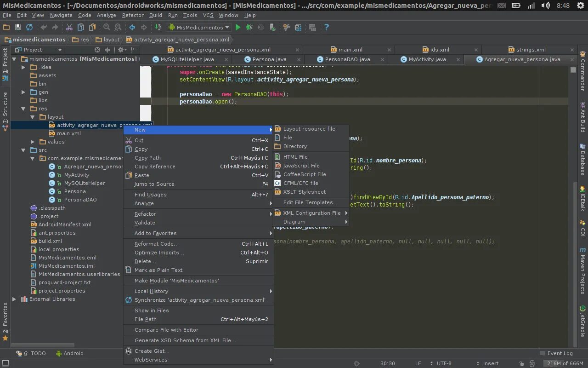Open XML Configuration File submenu
588x368 pixels.
point(311,213)
